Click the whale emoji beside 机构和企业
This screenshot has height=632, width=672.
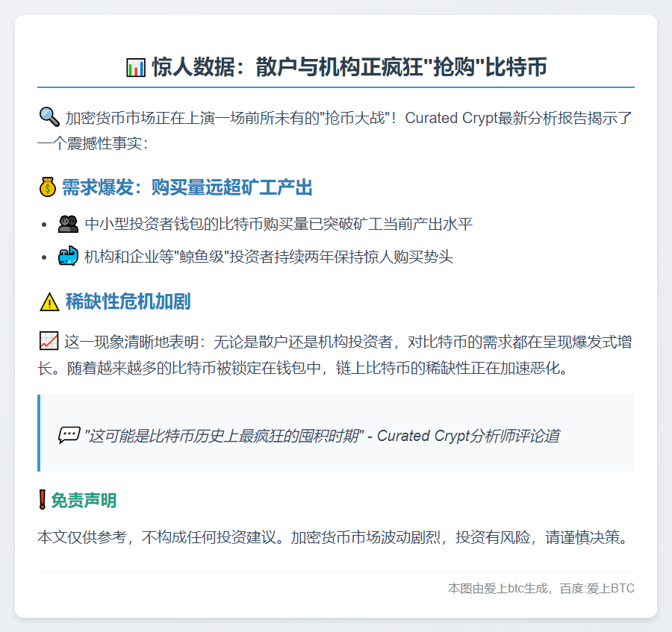click(68, 257)
